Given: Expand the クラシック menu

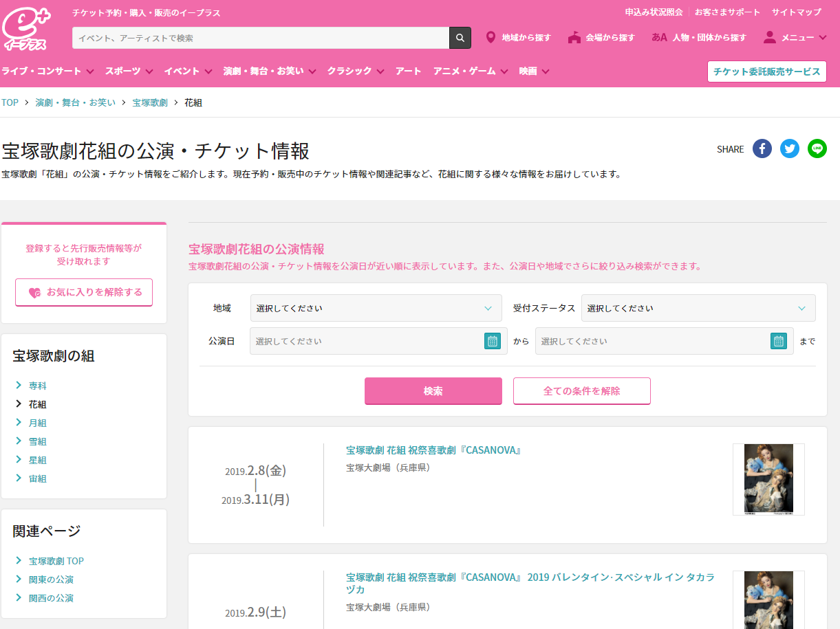Looking at the screenshot, I should [356, 71].
